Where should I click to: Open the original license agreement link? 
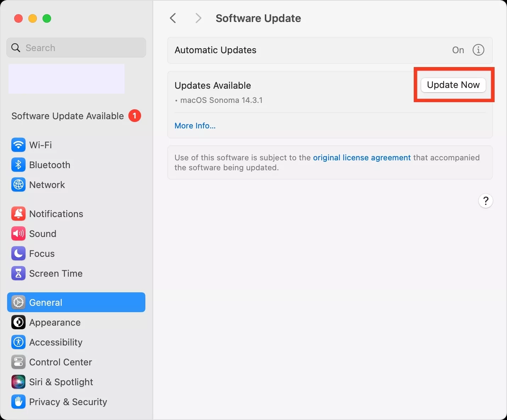362,157
